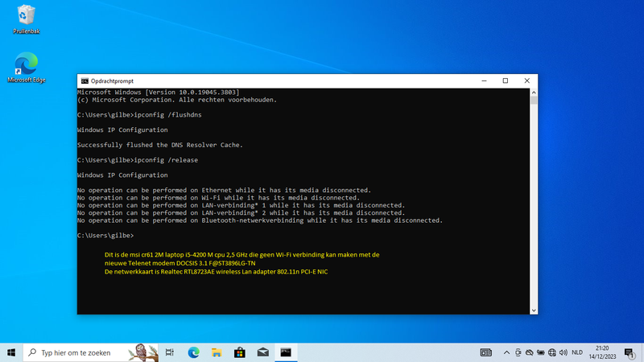This screenshot has width=644, height=362.
Task: Open the OneDrive cloud tray icon
Action: coord(530,352)
